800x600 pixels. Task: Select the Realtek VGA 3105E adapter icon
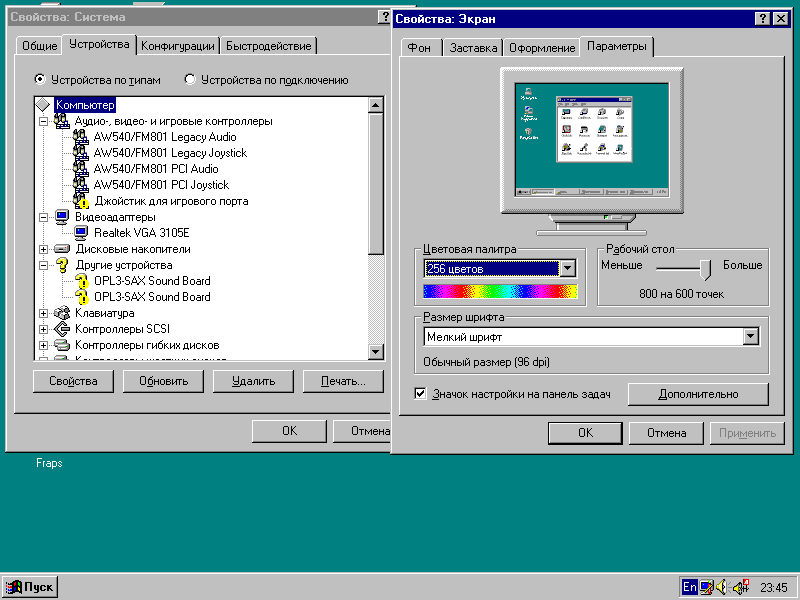point(80,234)
